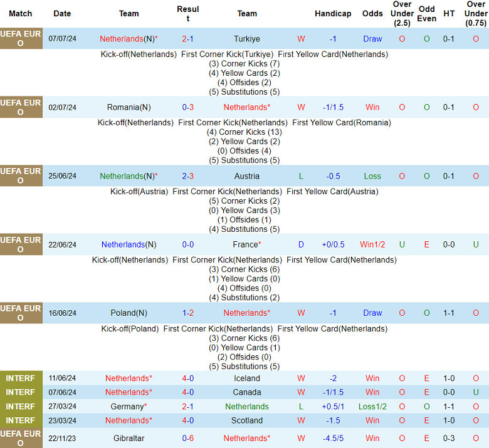
Task: Click the Loss1/2 odds result cell
Action: [372, 407]
